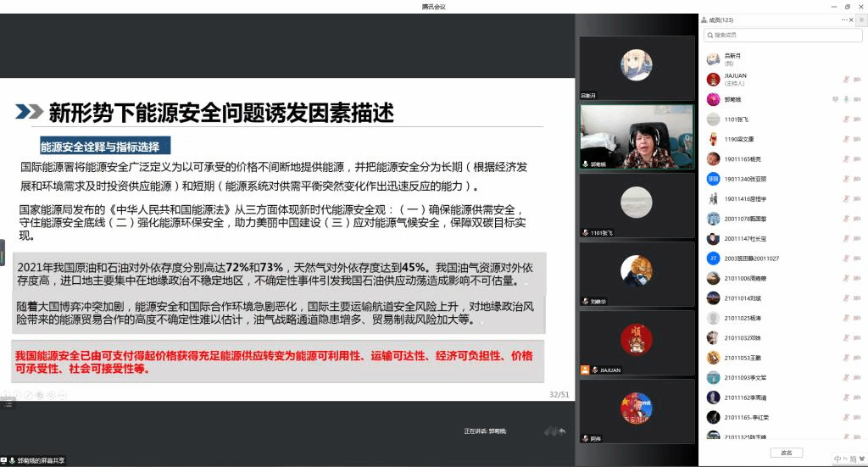Click the 刘峰华 video tile
The height and width of the screenshot is (467, 868).
637,274
